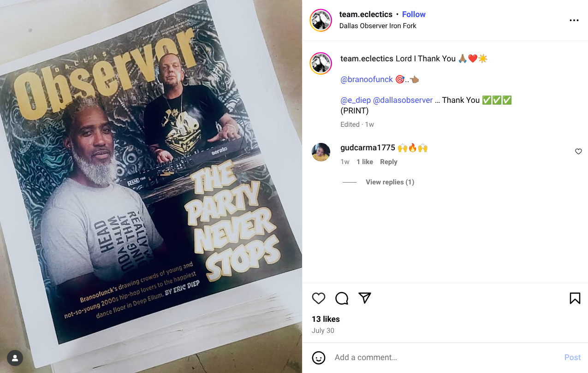The height and width of the screenshot is (373, 588).
Task: Open emoji picker in comment box
Action: pyautogui.click(x=319, y=358)
